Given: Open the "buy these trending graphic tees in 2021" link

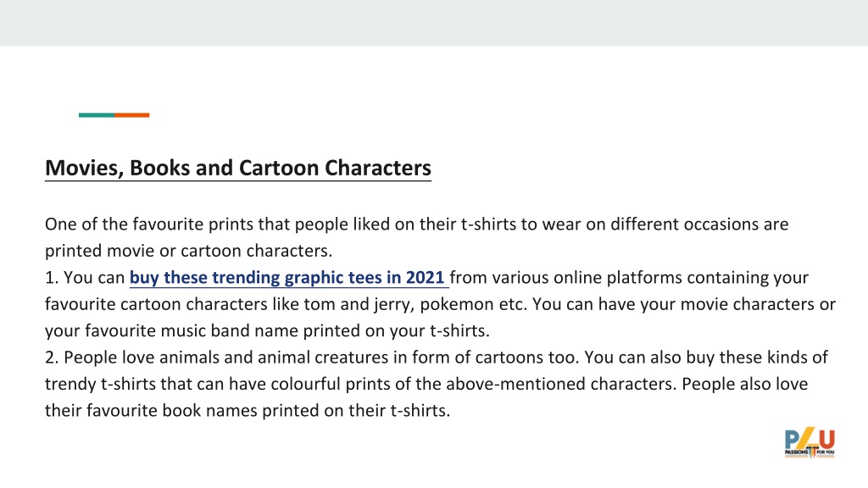Looking at the screenshot, I should click(288, 277).
